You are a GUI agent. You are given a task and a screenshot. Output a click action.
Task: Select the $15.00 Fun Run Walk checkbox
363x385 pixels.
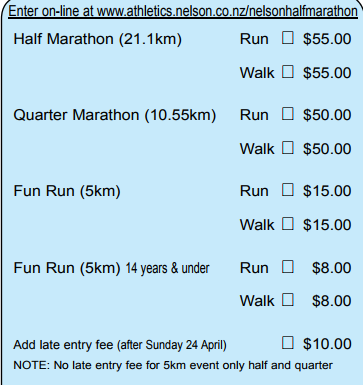[288, 224]
